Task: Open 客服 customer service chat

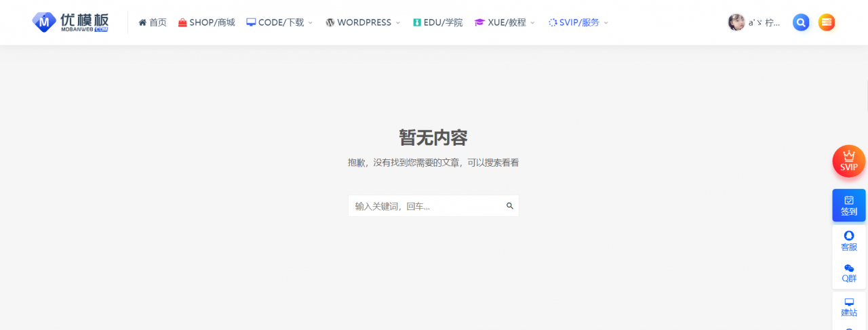Action: pos(849,241)
